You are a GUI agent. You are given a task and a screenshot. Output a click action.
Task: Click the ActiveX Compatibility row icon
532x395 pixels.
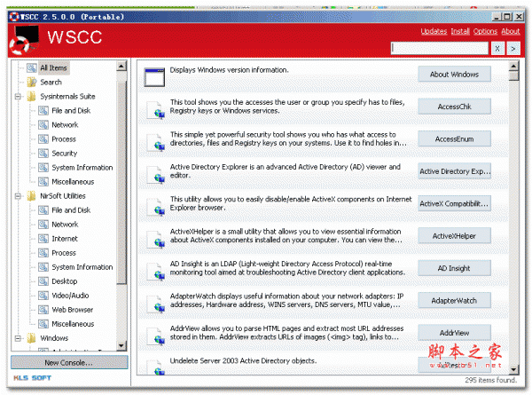pyautogui.click(x=156, y=207)
